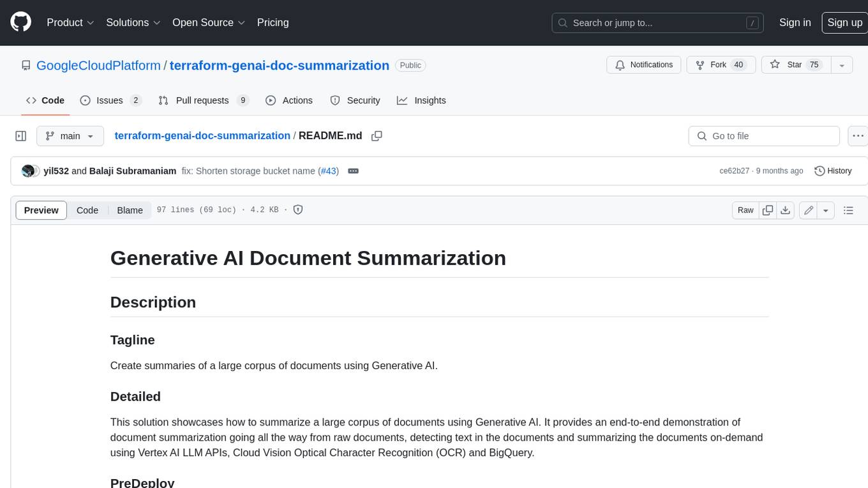Select the Blame view
This screenshot has width=868, height=488.
(x=130, y=210)
